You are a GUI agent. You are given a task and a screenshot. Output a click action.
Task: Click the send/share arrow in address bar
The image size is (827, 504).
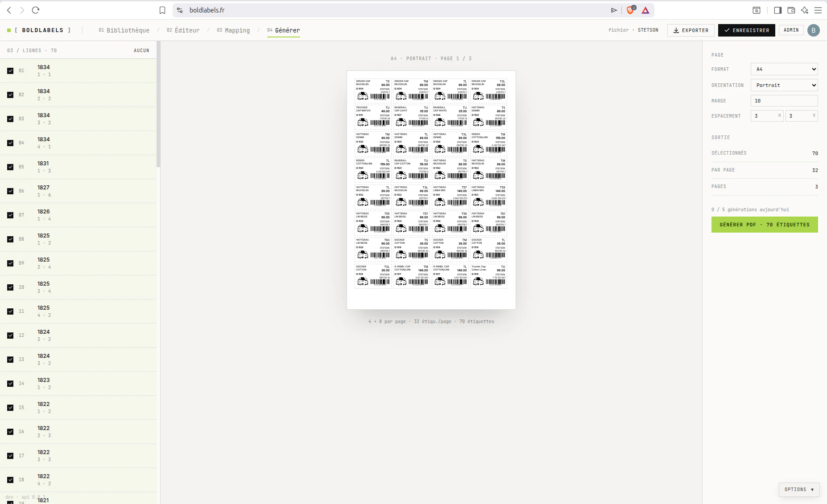coord(614,10)
